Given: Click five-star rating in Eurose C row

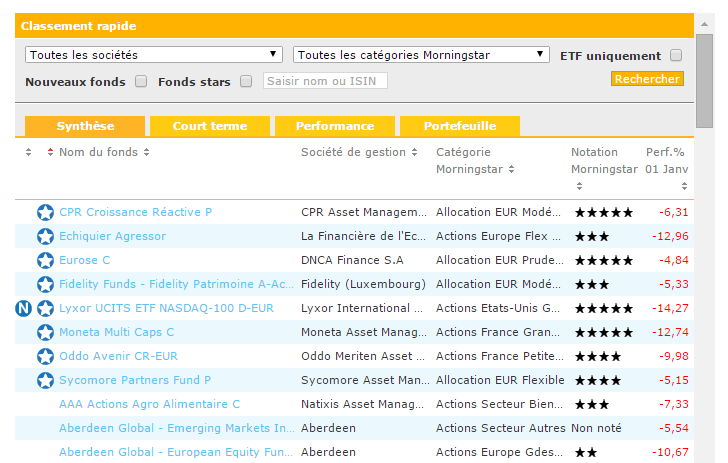Looking at the screenshot, I should [x=604, y=261].
